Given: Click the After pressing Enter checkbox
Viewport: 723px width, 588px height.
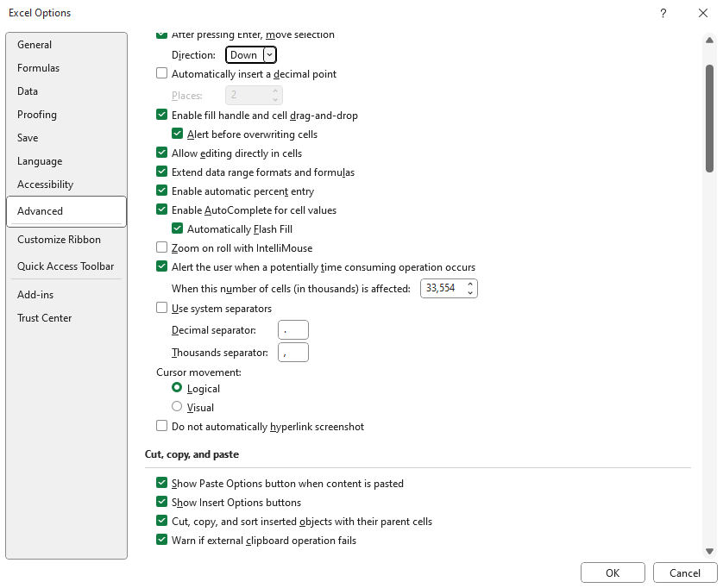Looking at the screenshot, I should (x=161, y=35).
